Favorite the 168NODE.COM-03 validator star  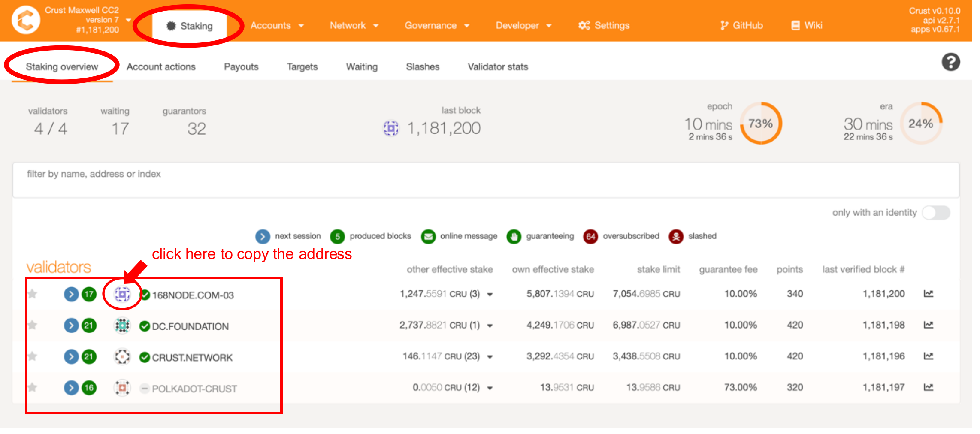coord(33,294)
